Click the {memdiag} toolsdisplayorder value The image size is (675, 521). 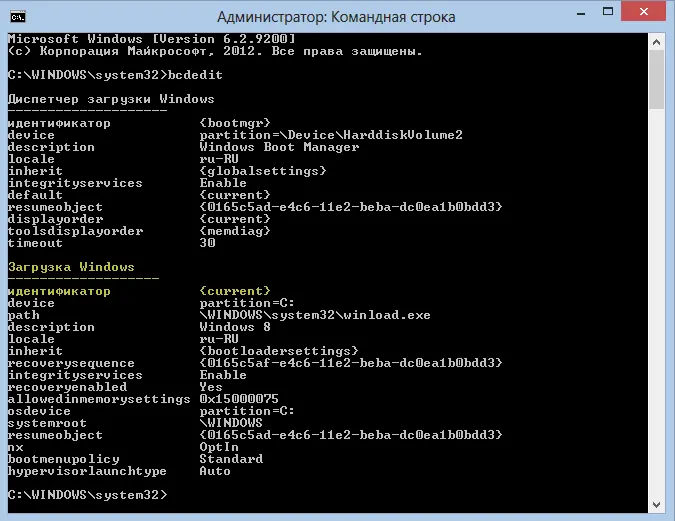[235, 231]
